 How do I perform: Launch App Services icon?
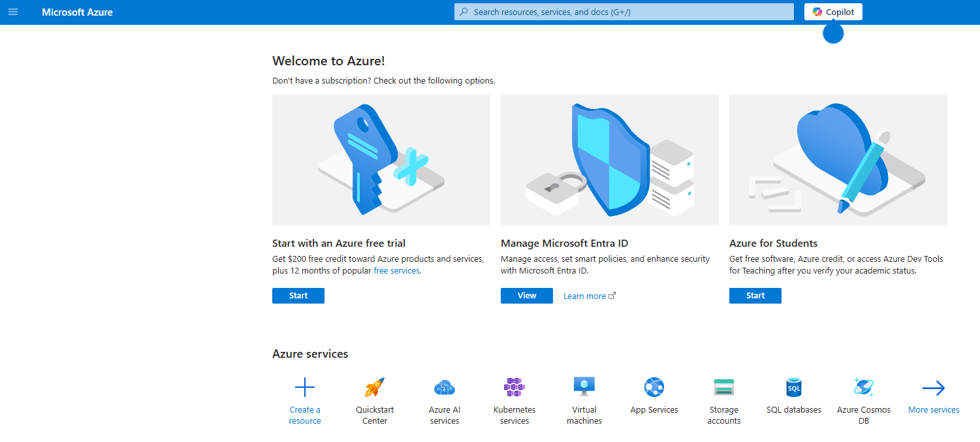pyautogui.click(x=654, y=387)
